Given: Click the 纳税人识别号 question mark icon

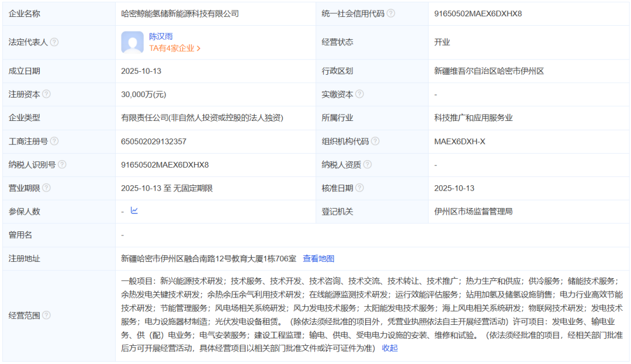Looking at the screenshot, I should (x=62, y=165).
